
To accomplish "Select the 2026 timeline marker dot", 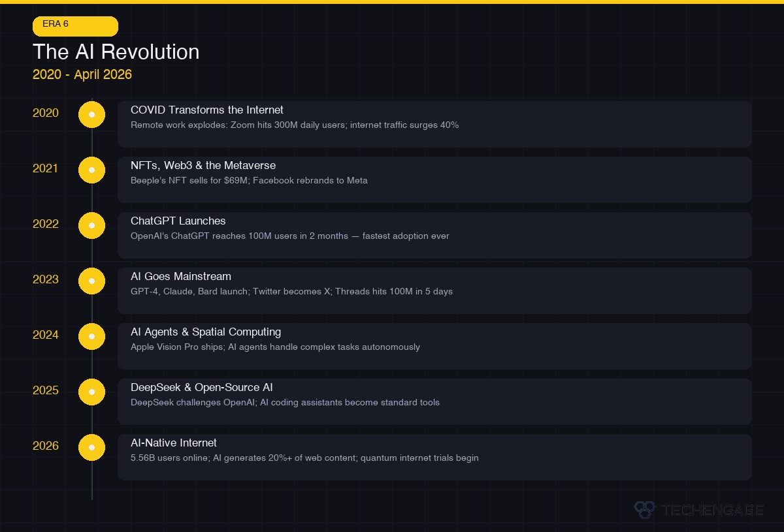I will point(91,447).
